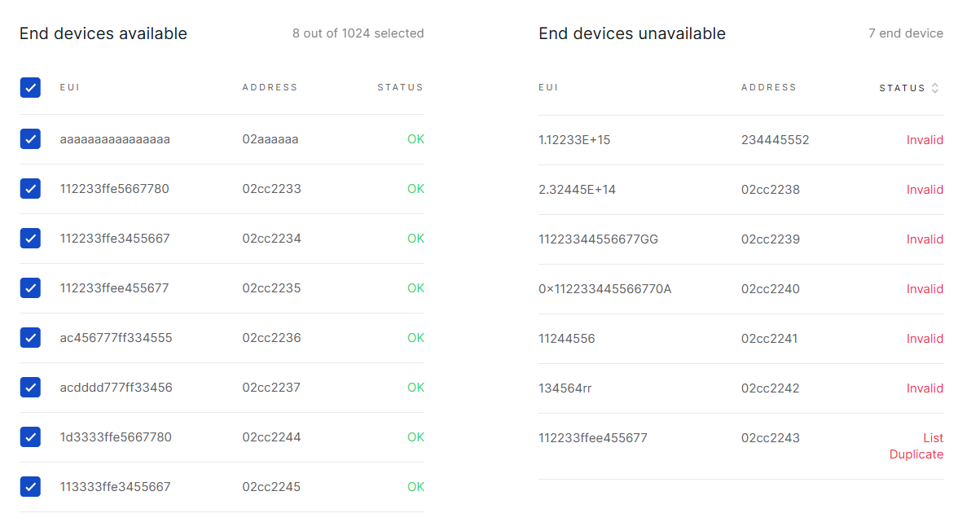Click the ADDRESS header in unavailable table

coord(769,87)
